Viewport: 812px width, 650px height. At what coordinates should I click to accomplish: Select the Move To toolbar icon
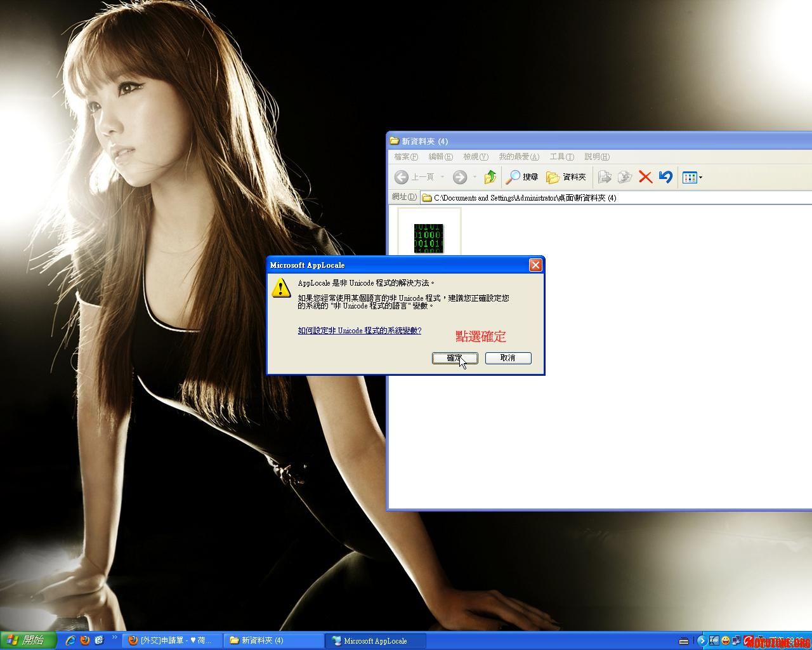click(x=605, y=177)
